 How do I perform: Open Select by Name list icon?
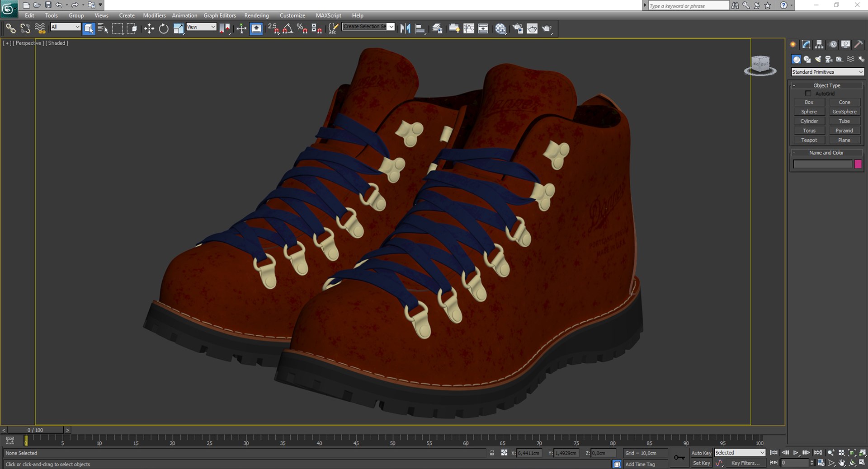pyautogui.click(x=103, y=28)
